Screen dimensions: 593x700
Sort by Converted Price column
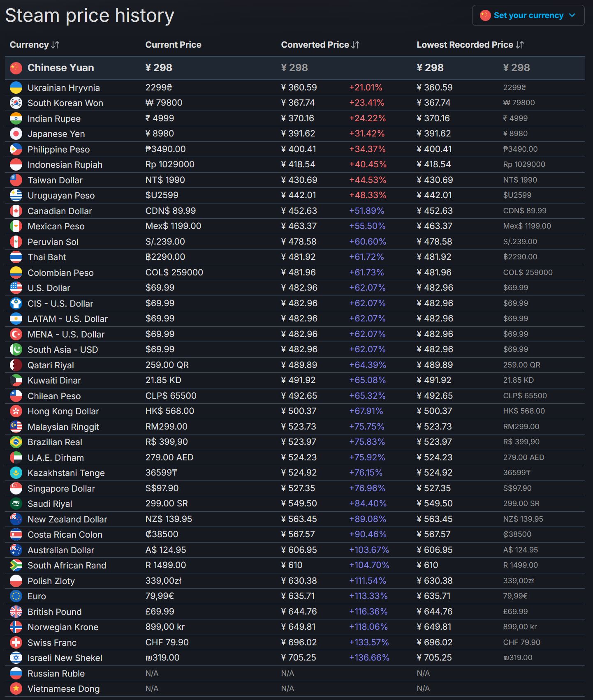(320, 45)
